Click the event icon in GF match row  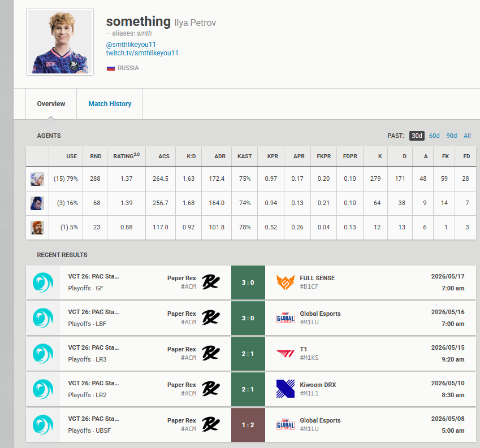click(x=43, y=282)
